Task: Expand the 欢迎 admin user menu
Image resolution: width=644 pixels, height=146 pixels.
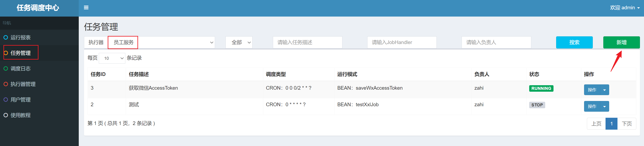Action: tap(625, 8)
